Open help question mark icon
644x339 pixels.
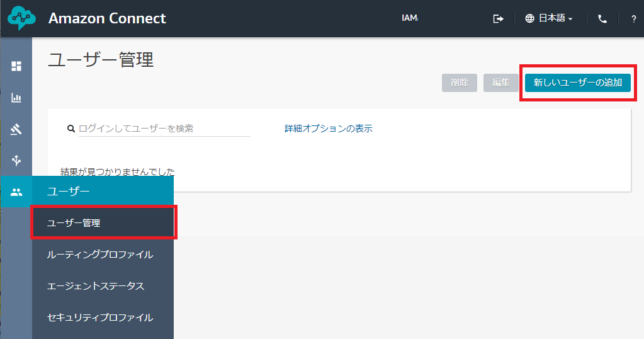[x=634, y=19]
